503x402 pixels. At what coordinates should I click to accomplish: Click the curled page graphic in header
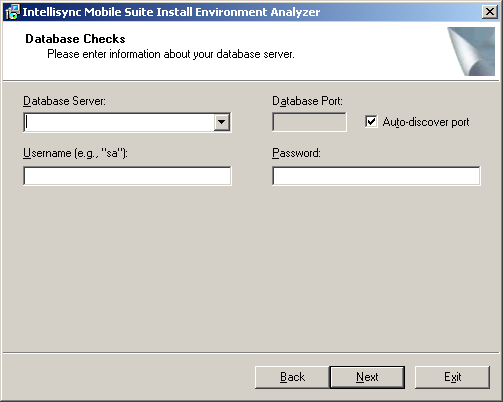(x=471, y=51)
